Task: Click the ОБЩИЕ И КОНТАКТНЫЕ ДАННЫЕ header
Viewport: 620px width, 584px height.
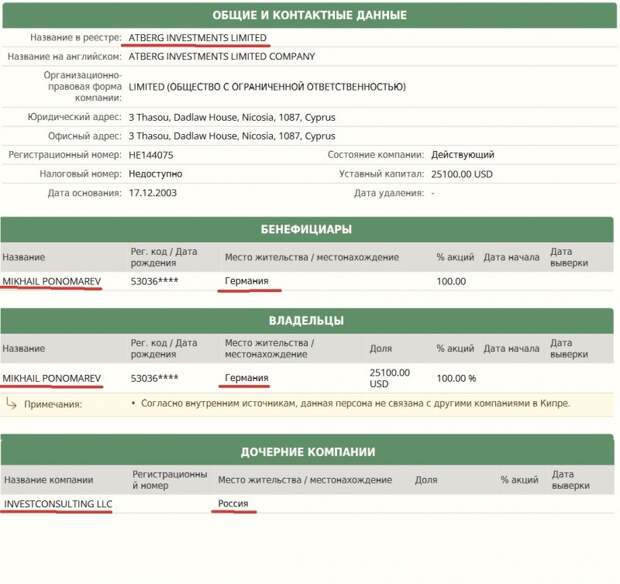Action: coord(310,15)
